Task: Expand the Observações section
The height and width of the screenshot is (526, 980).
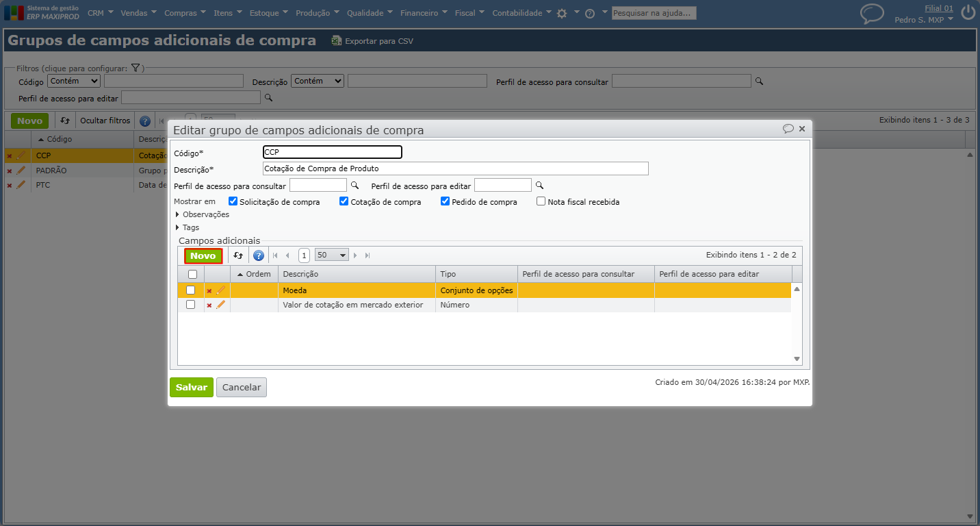Action: 202,214
